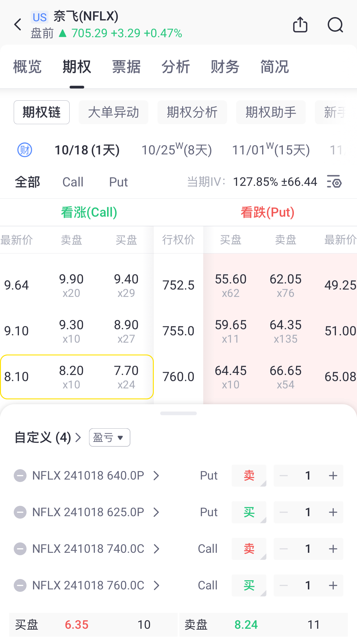
Task: Decrease quantity for 740.0C leg
Action: (x=284, y=549)
